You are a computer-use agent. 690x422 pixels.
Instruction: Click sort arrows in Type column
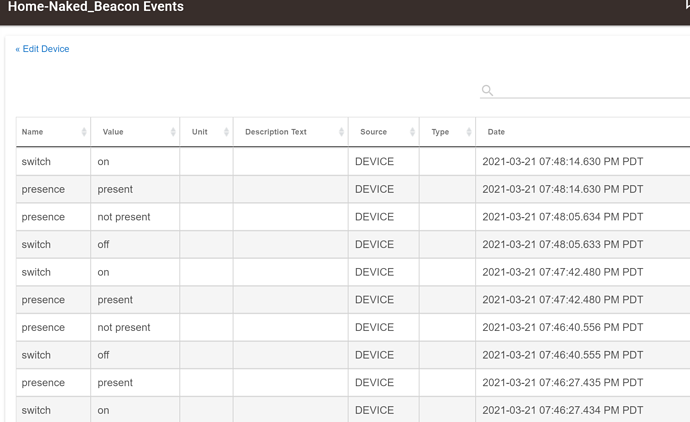click(469, 132)
